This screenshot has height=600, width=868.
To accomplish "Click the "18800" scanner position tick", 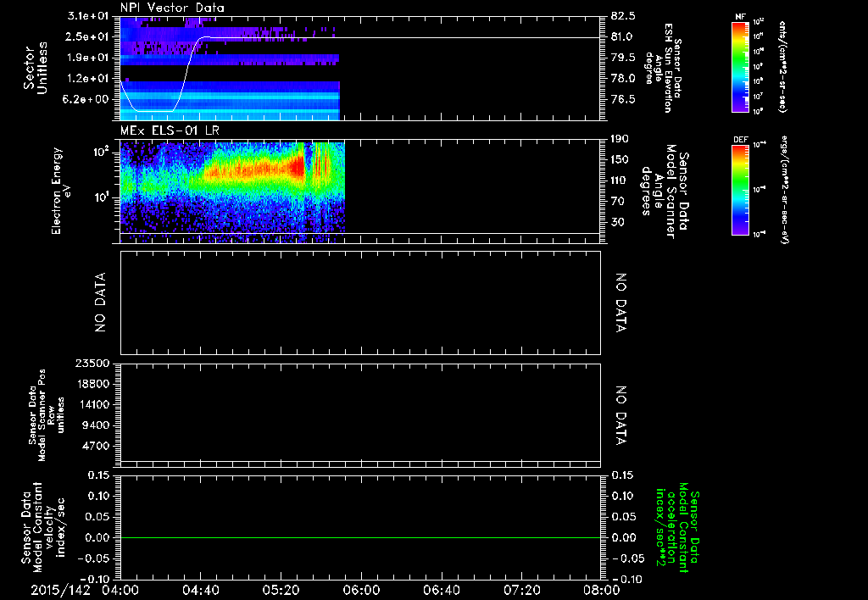I will (93, 384).
